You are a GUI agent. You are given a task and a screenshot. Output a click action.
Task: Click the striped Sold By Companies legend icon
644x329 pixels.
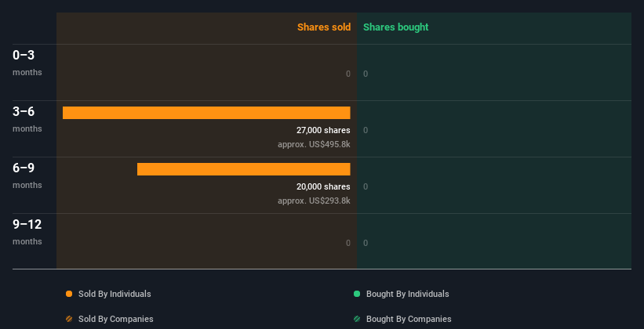point(69,319)
